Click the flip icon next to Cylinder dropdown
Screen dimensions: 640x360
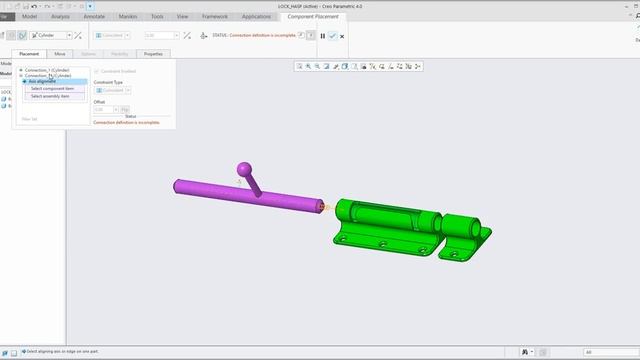coord(78,36)
